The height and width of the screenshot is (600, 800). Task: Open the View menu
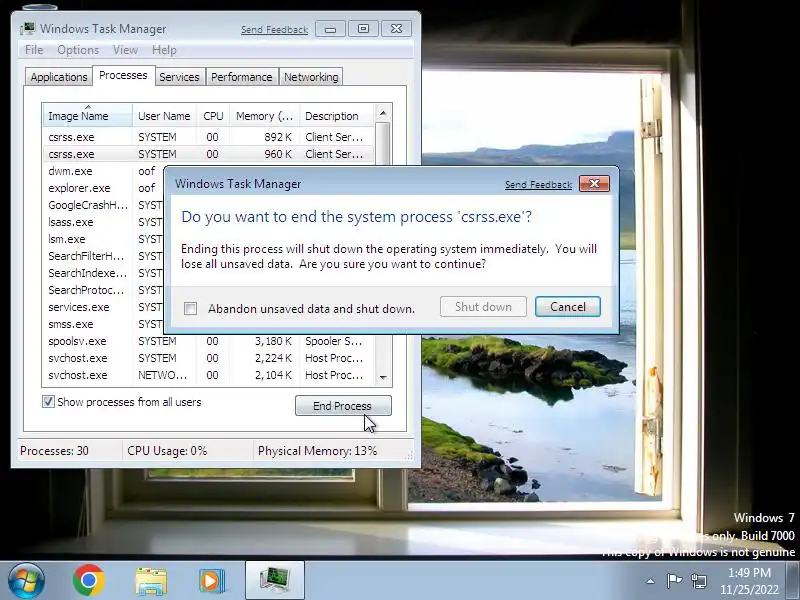point(126,50)
